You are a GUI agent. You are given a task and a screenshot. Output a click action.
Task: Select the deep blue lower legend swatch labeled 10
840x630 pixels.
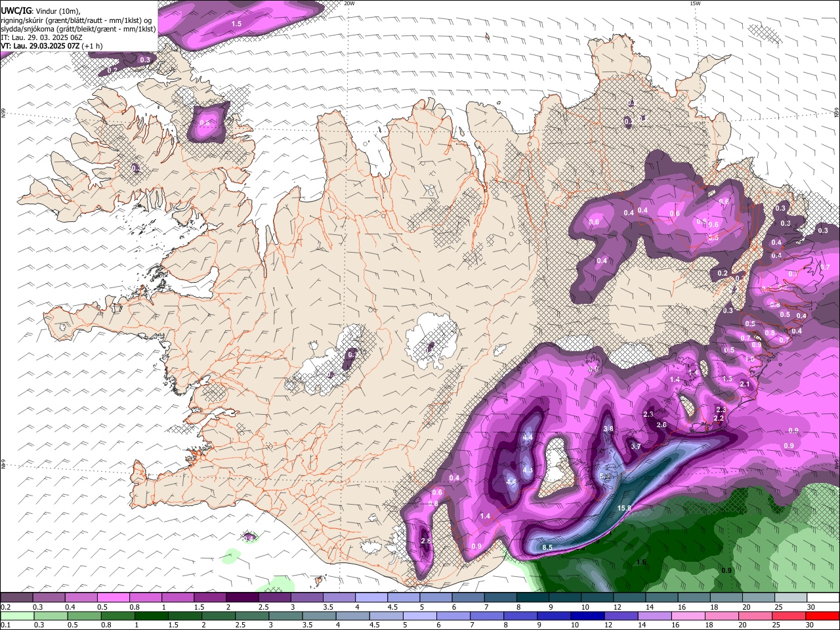coord(587,616)
